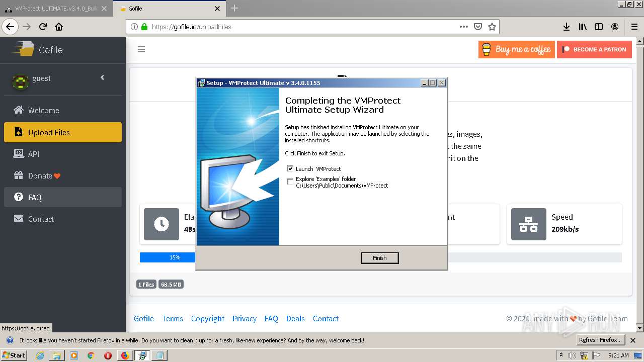Open Firefox downloads panel
Image resolution: width=644 pixels, height=362 pixels.
click(x=566, y=27)
